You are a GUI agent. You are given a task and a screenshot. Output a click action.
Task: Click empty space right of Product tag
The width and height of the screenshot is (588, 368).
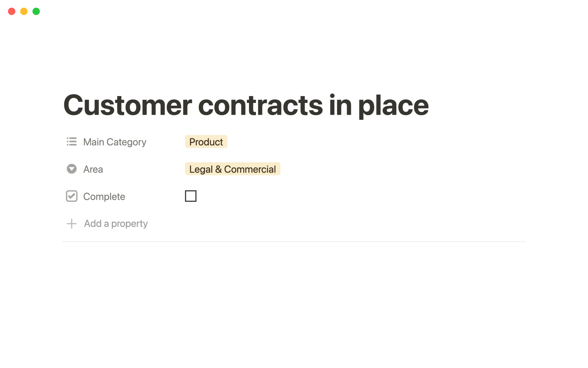337,142
